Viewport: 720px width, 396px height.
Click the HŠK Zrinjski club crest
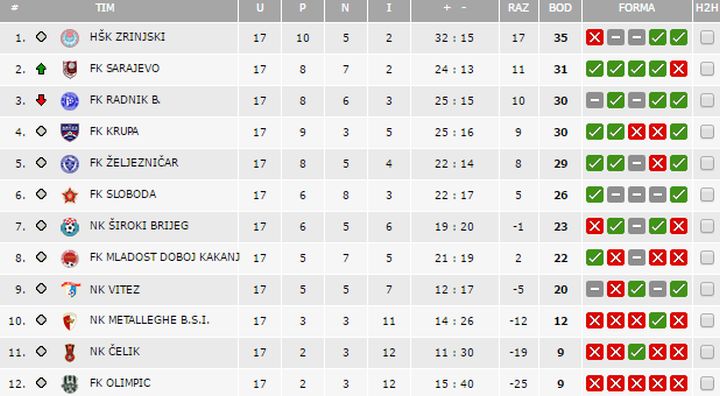coord(70,38)
